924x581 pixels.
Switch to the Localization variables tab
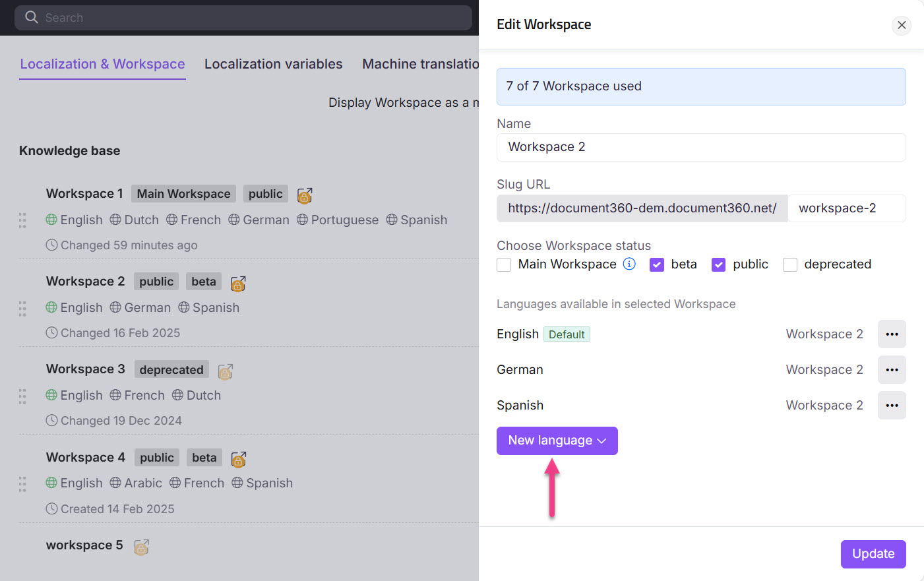pos(273,63)
